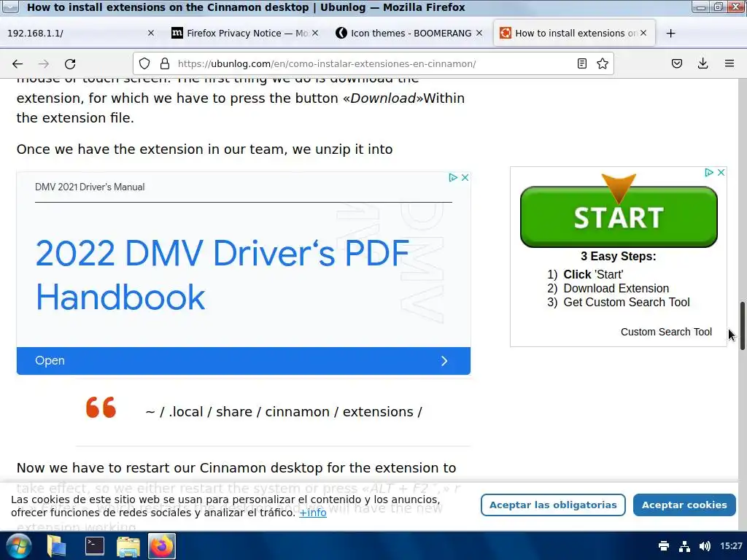Click the Aceptar cookies button
The width and height of the screenshot is (747, 560).
click(684, 505)
